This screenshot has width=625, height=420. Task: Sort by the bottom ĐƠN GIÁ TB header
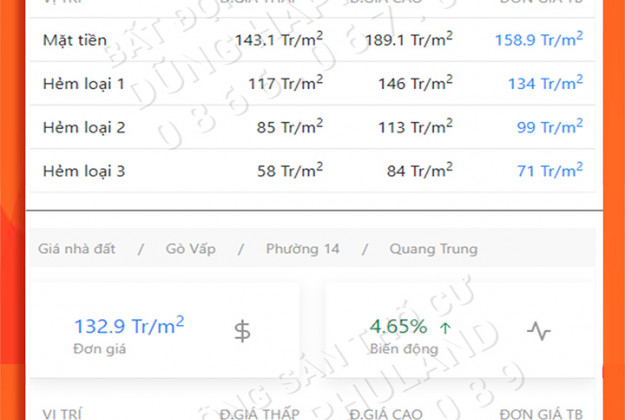tap(541, 413)
